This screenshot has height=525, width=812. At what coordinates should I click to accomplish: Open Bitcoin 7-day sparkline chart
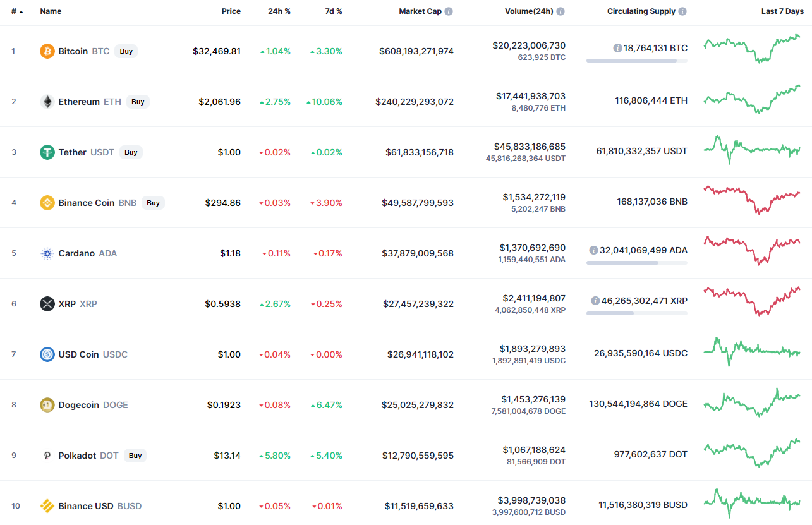point(752,49)
